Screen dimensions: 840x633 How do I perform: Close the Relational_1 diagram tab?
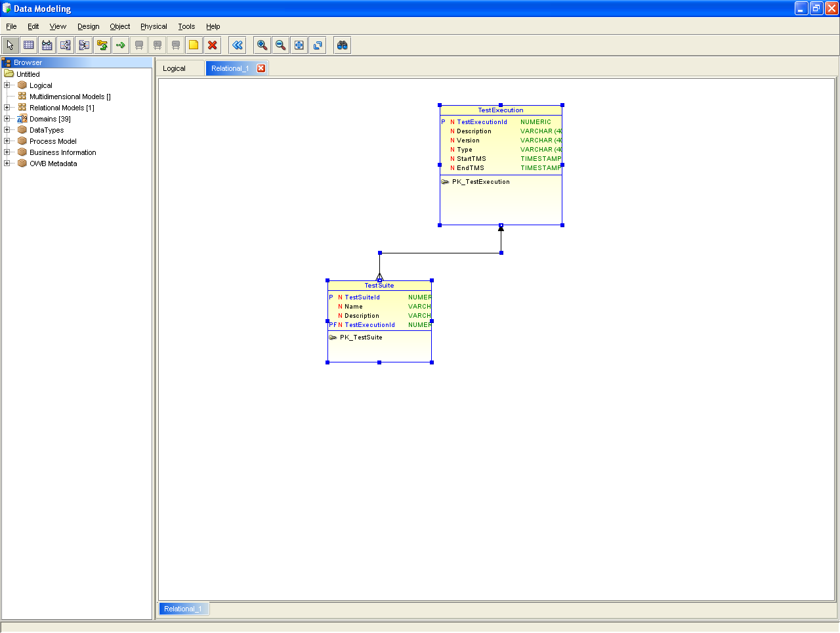(x=261, y=68)
